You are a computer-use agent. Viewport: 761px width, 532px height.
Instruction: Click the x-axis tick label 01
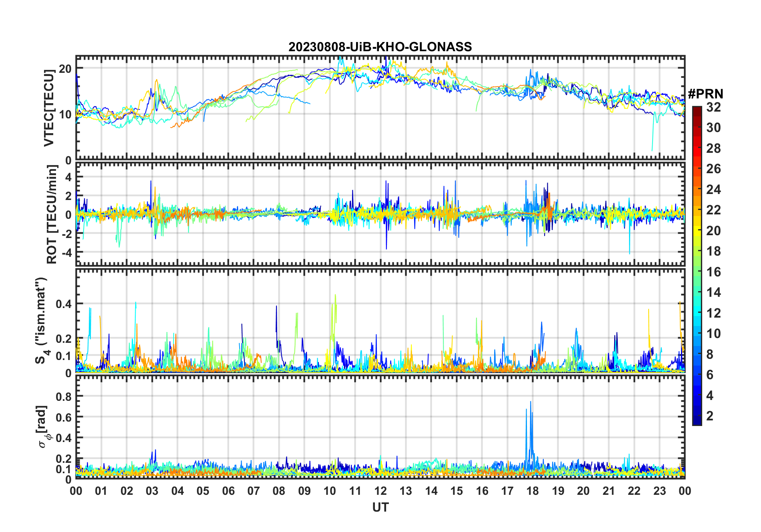click(101, 491)
